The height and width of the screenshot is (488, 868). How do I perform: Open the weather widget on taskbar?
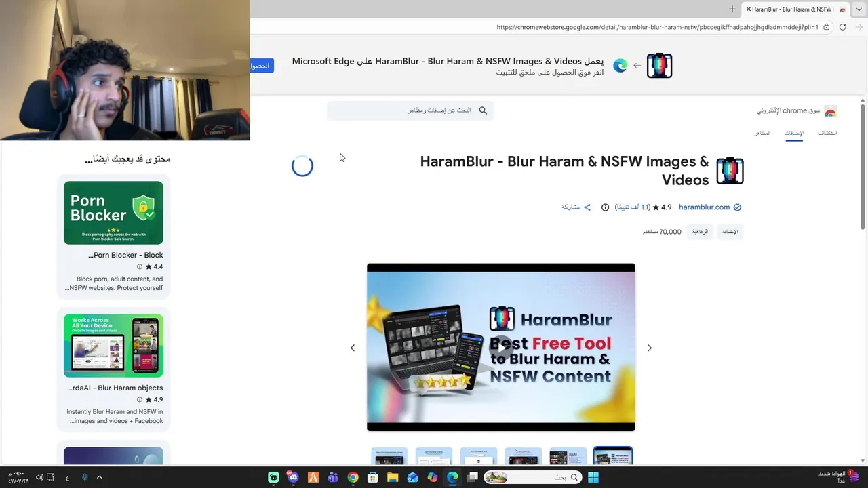pyautogui.click(x=839, y=477)
